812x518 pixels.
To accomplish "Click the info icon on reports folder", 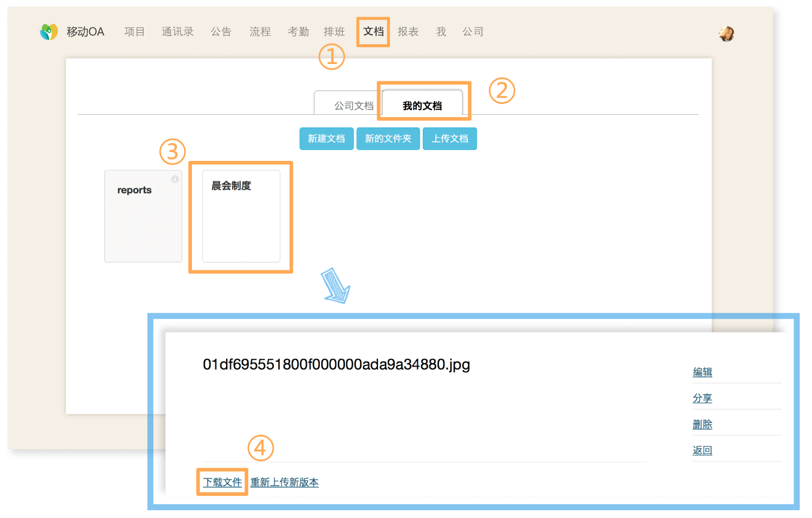I will pos(175,179).
